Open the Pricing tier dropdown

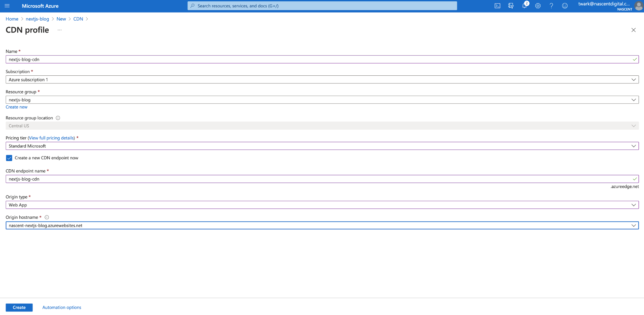pyautogui.click(x=322, y=146)
